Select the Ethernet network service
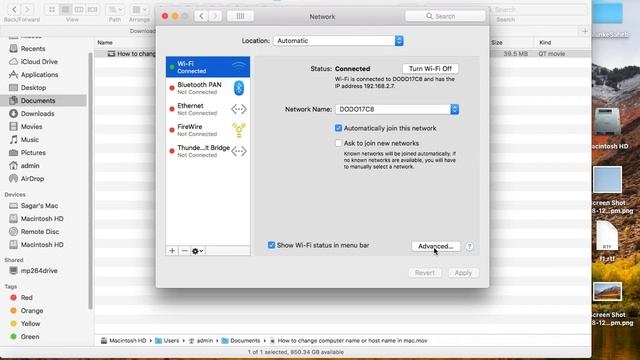Viewport: 640px width, 360px height. 208,109
